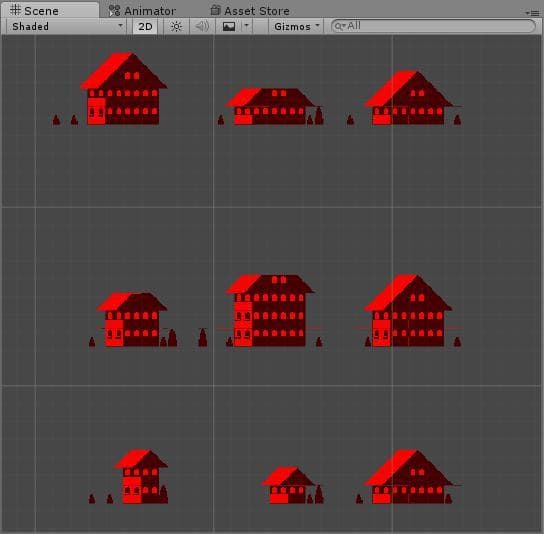Screen dimensions: 544x534
Task: Select the middle-left two-story house sprite
Action: coord(132,319)
